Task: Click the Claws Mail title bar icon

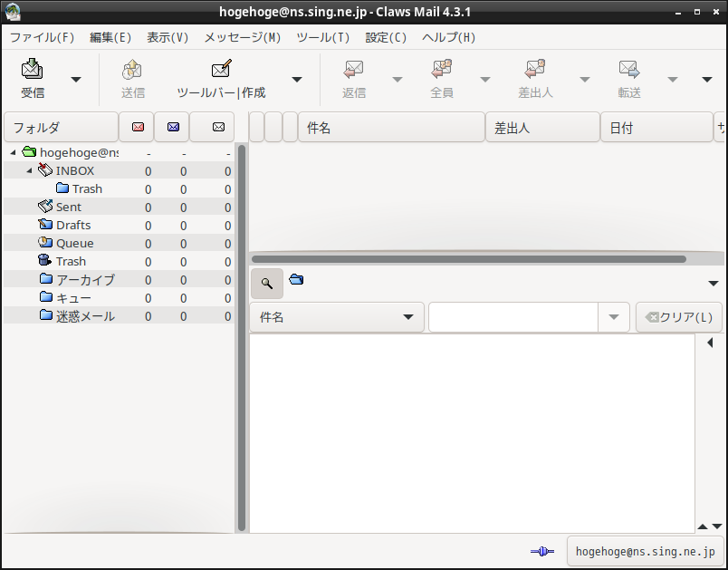Action: coord(13,12)
